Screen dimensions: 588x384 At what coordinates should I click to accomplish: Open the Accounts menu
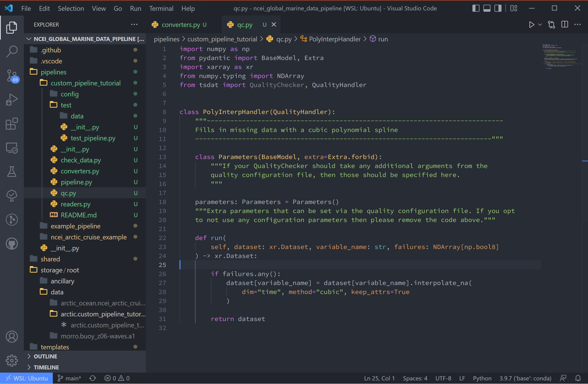point(12,337)
